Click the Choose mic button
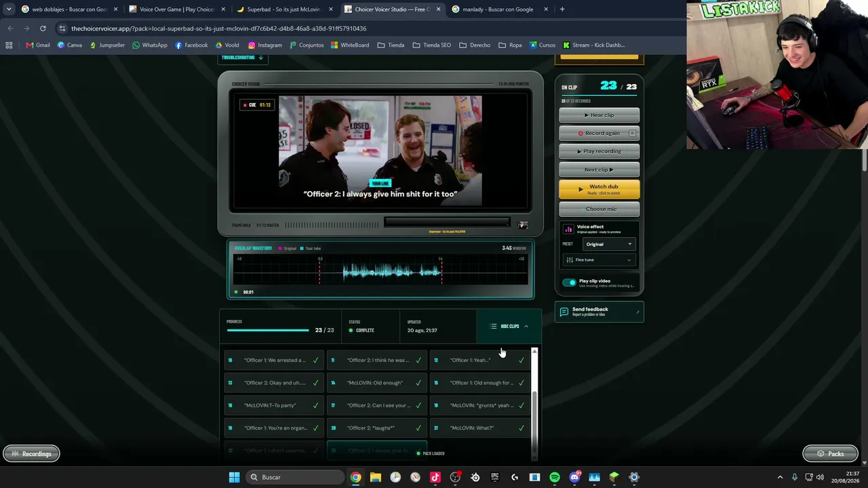The height and width of the screenshot is (488, 868). (x=599, y=209)
